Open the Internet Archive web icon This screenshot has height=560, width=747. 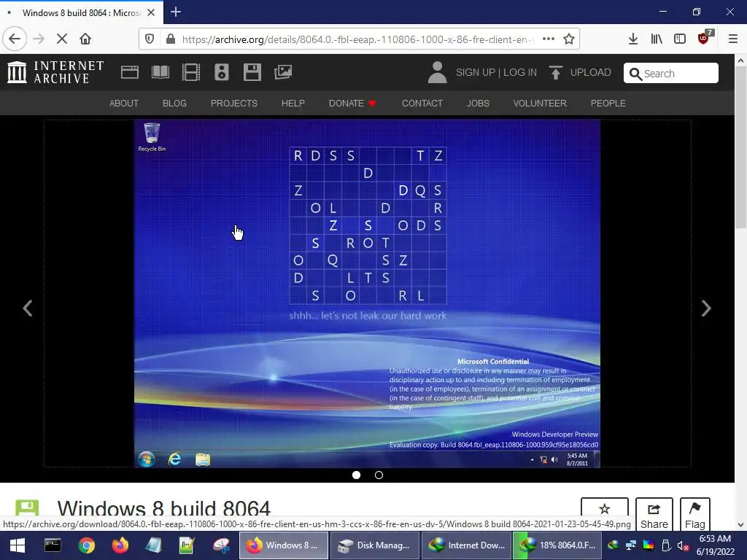[130, 72]
